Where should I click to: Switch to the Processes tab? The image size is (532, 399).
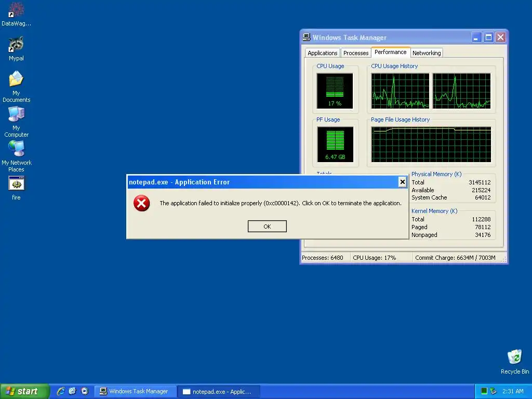[355, 53]
